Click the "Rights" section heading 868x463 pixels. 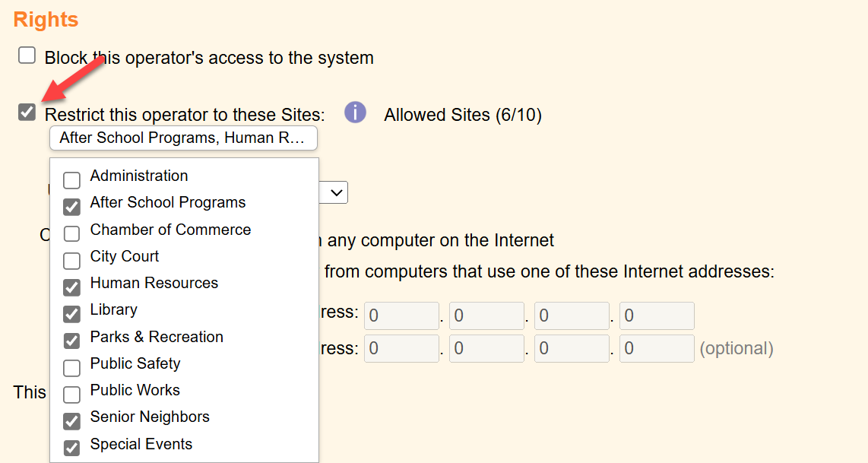[x=45, y=19]
